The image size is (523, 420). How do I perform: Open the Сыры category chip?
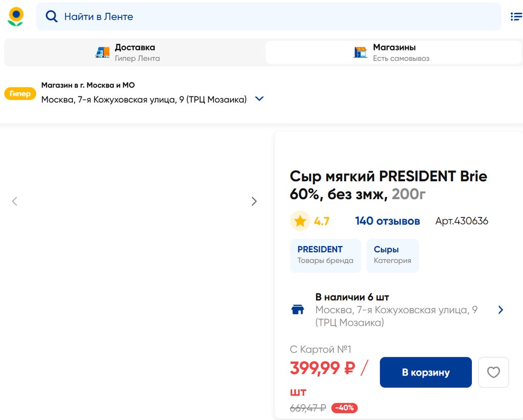pyautogui.click(x=392, y=255)
